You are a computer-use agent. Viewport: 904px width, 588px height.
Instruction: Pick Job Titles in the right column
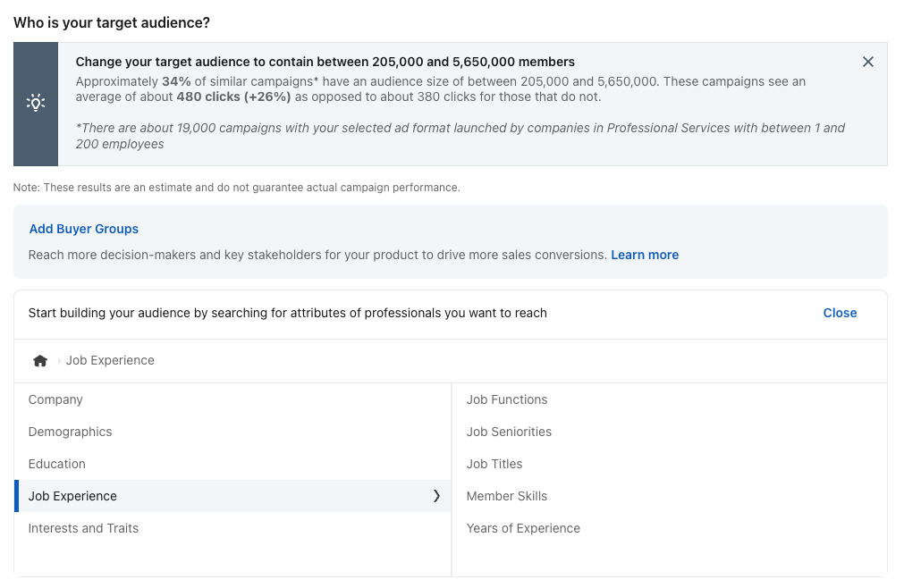[494, 464]
